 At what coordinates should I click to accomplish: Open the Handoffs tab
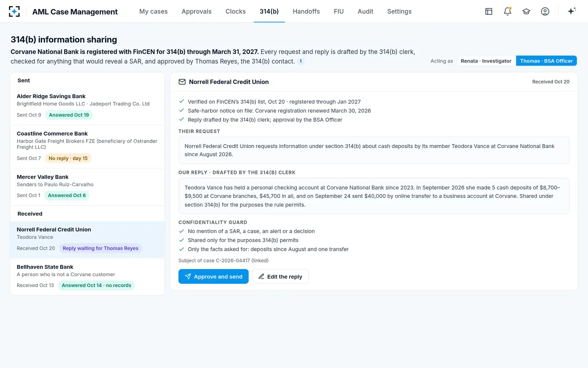click(306, 11)
